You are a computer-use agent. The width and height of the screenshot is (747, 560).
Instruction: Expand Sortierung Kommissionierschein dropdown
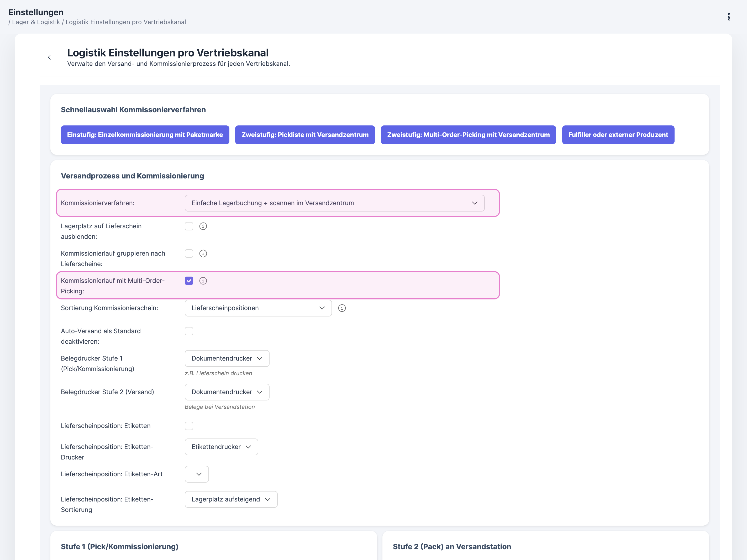point(258,308)
